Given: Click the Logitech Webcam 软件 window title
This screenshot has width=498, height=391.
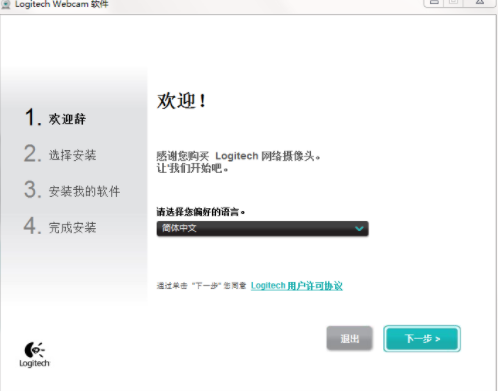Looking at the screenshot, I should (x=62, y=4).
